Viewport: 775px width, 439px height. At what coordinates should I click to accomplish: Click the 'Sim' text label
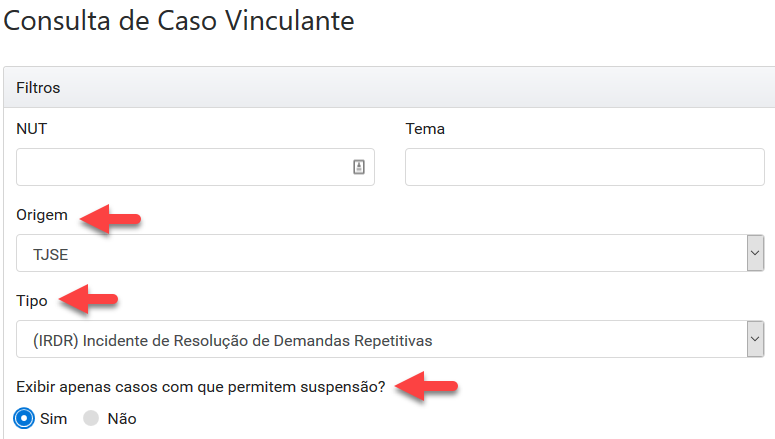[x=54, y=419]
